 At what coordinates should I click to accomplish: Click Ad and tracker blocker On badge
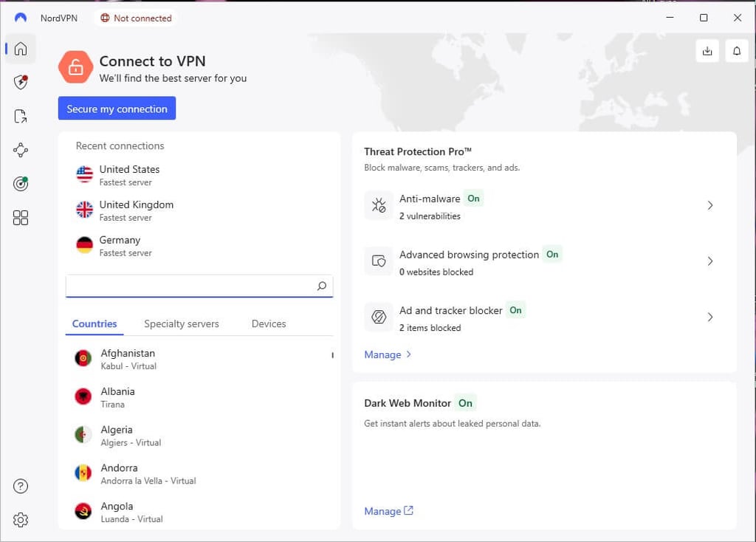(515, 311)
